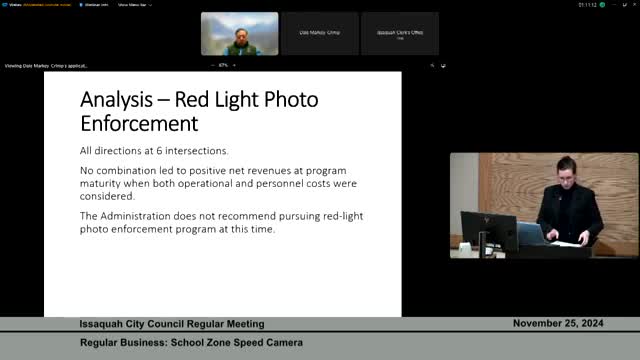Zoom in with the plus icon
This screenshot has width=640, height=360.
click(x=234, y=65)
